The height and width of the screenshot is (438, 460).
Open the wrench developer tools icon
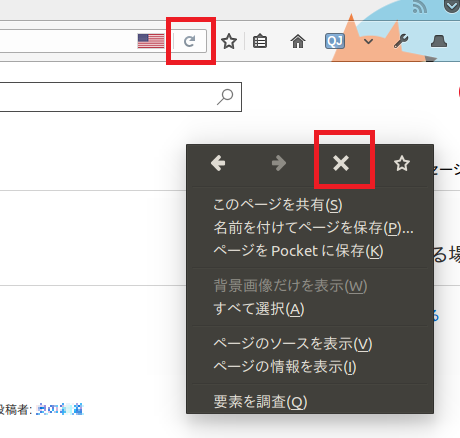(x=401, y=41)
